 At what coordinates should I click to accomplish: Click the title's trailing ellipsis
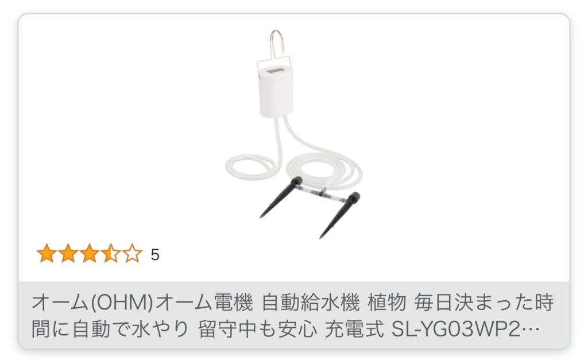click(531, 331)
